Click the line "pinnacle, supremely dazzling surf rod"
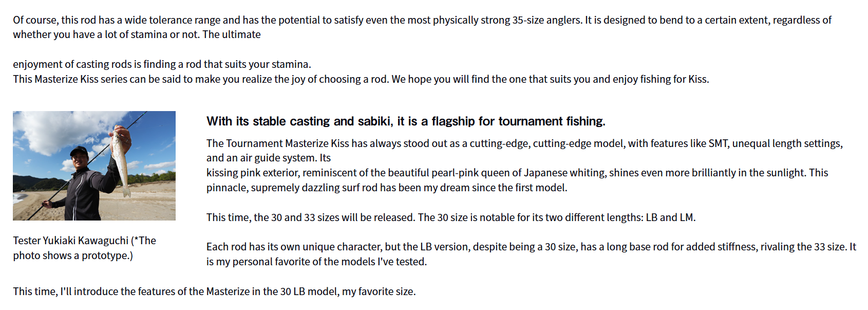This screenshot has width=868, height=310. (x=387, y=188)
